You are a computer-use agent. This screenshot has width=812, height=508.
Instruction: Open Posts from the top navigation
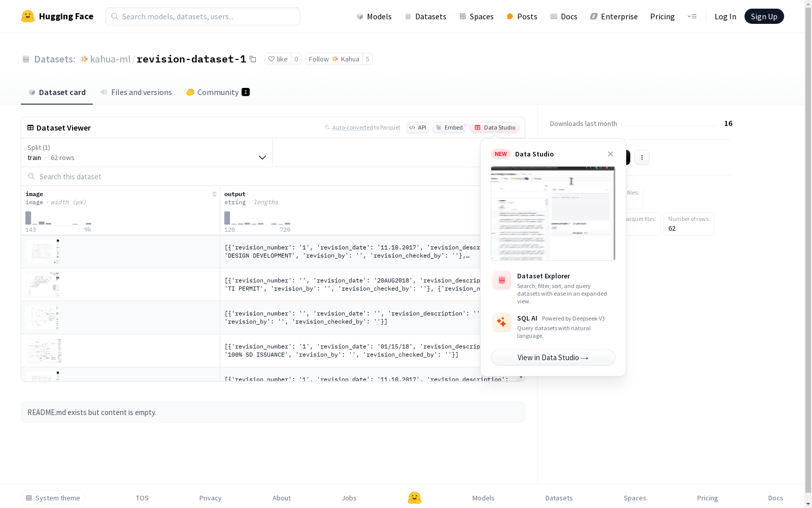click(x=522, y=16)
